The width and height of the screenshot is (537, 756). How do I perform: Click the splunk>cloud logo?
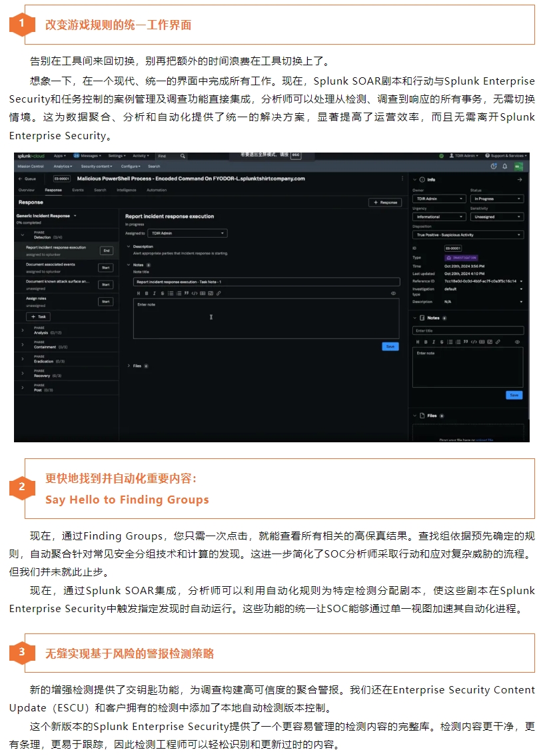[x=31, y=156]
